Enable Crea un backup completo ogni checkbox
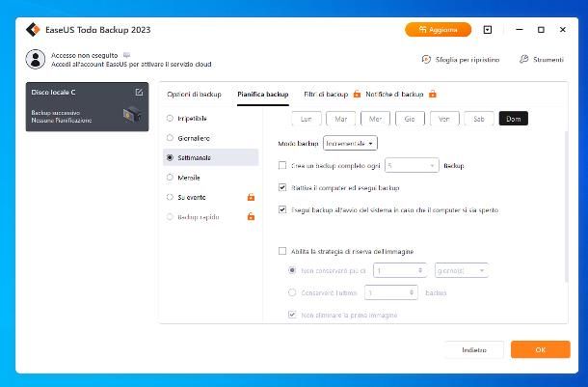The image size is (588, 387). click(x=282, y=166)
